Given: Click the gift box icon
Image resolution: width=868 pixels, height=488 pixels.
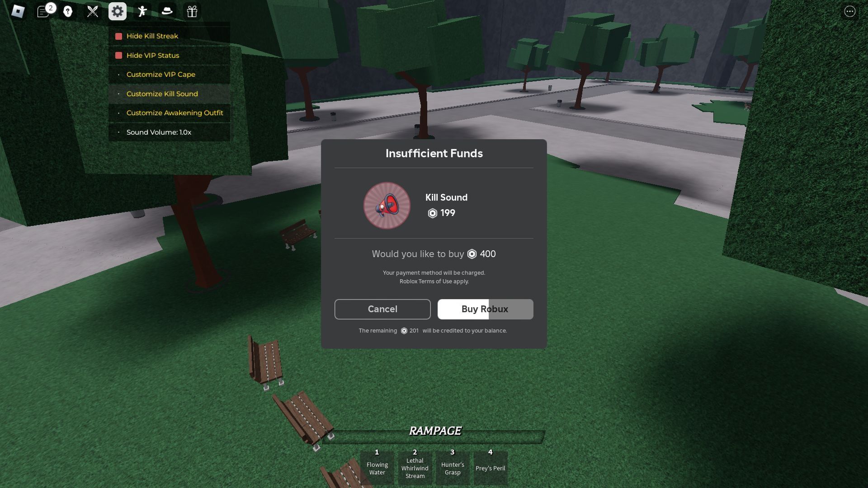Looking at the screenshot, I should [x=191, y=11].
